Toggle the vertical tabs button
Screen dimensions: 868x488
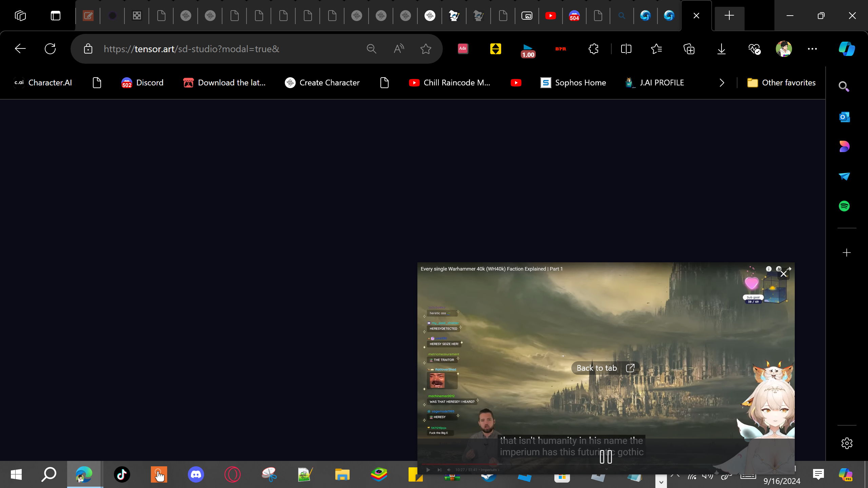[55, 16]
